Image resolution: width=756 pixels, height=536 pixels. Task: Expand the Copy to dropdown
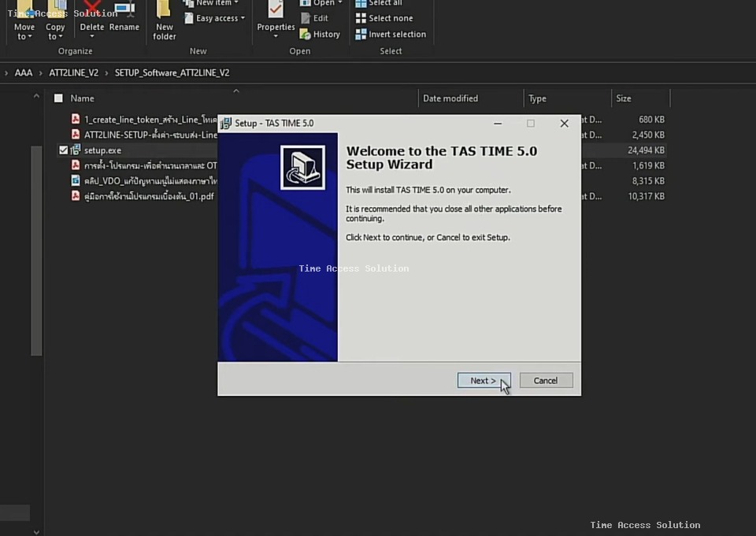pos(60,37)
